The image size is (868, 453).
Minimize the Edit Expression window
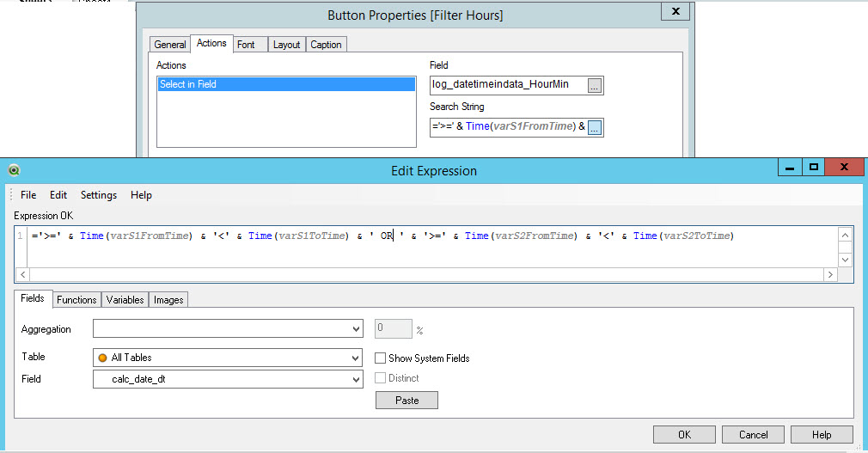click(x=787, y=168)
